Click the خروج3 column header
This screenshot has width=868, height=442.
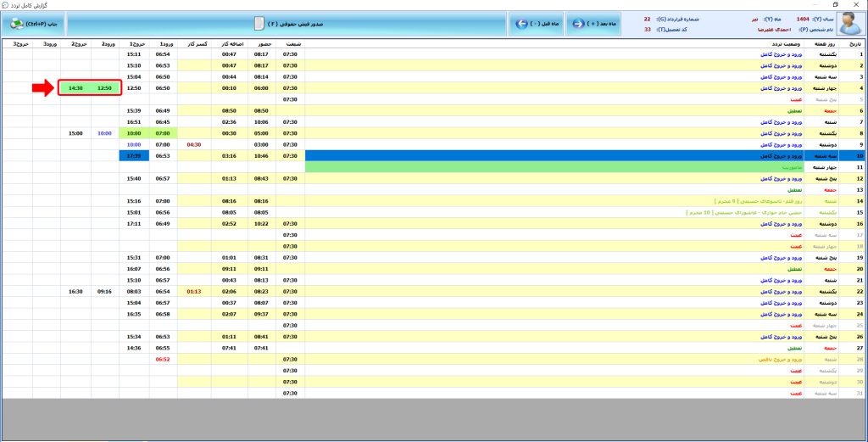(18, 42)
